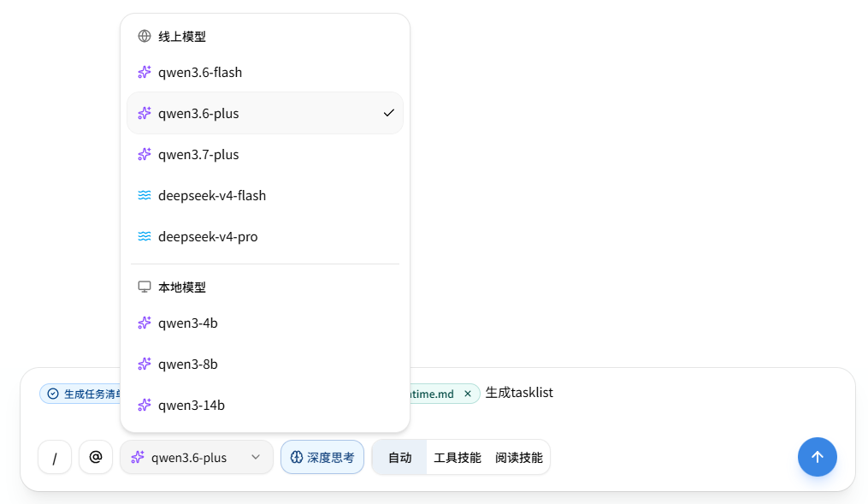Click the wave icon beside deepseek-v4-flash
This screenshot has height=504, width=868.
(144, 195)
